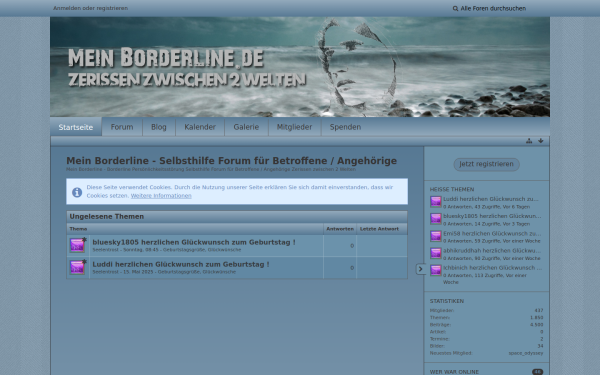Image resolution: width=600 pixels, height=375 pixels.
Task: Click the jump-to-bottom arrow icon
Action: click(541, 141)
